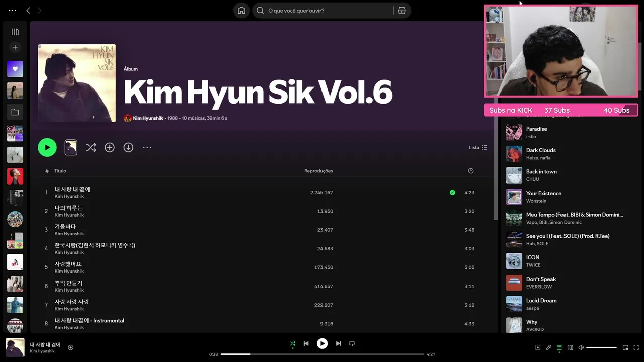Image resolution: width=644 pixels, height=362 pixels.
Task: Open the Lista view dropdown
Action: coord(478,147)
